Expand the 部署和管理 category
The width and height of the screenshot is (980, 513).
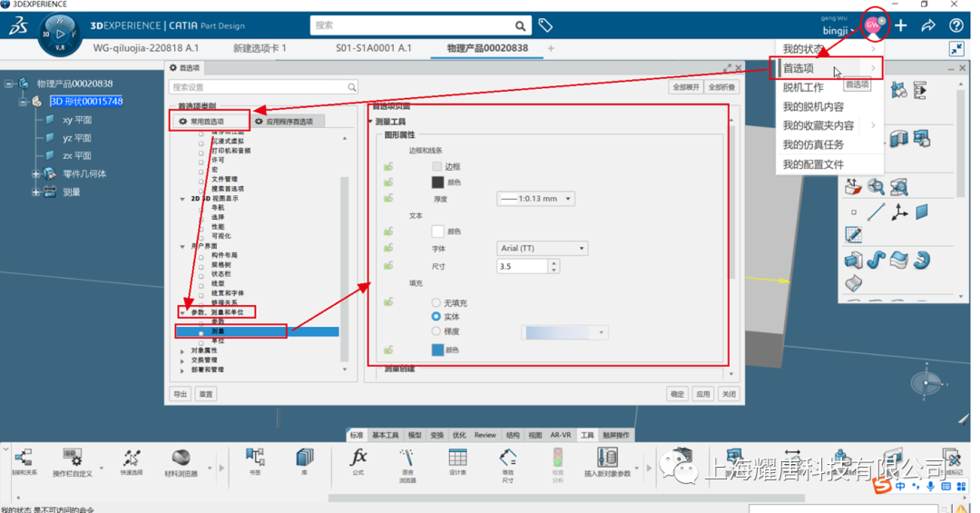tap(182, 370)
